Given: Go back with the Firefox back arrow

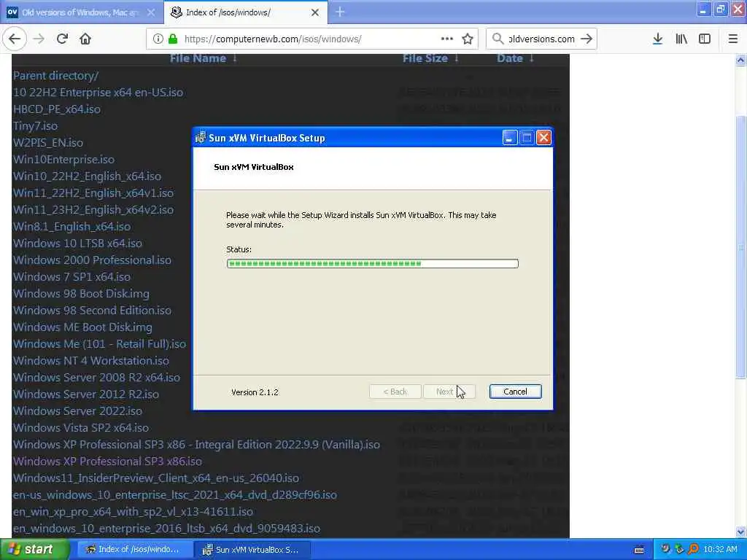Looking at the screenshot, I should (15, 39).
